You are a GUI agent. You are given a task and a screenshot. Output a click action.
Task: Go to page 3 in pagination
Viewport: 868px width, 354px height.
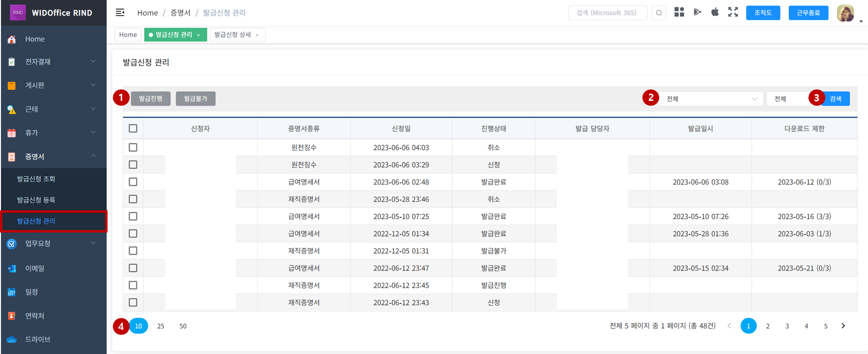point(787,326)
